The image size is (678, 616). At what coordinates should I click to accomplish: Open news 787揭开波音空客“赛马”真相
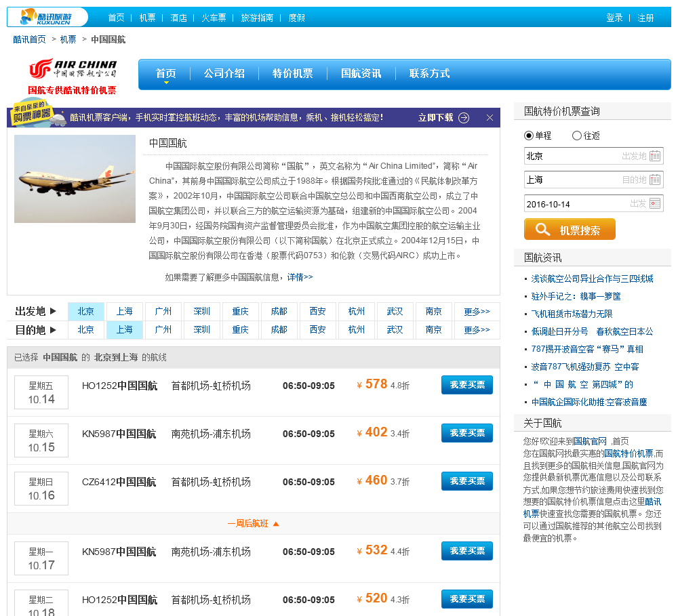pyautogui.click(x=587, y=349)
